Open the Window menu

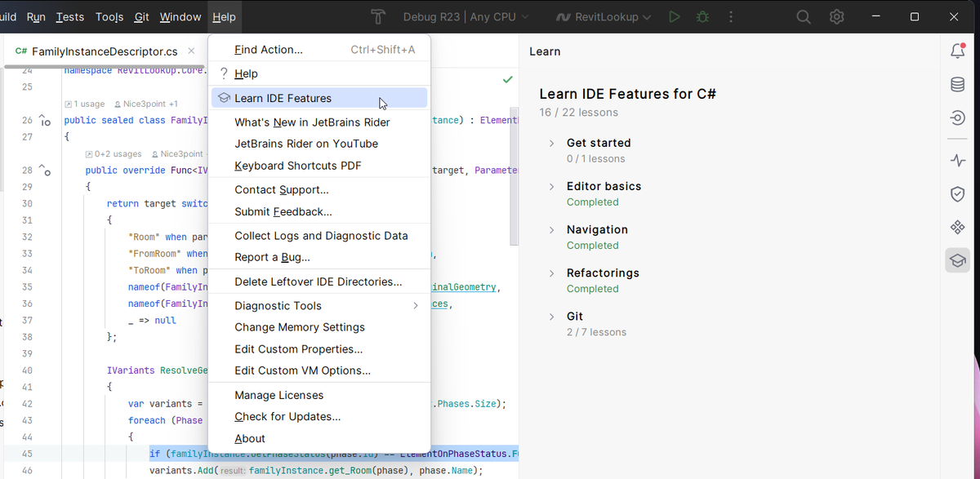[180, 17]
